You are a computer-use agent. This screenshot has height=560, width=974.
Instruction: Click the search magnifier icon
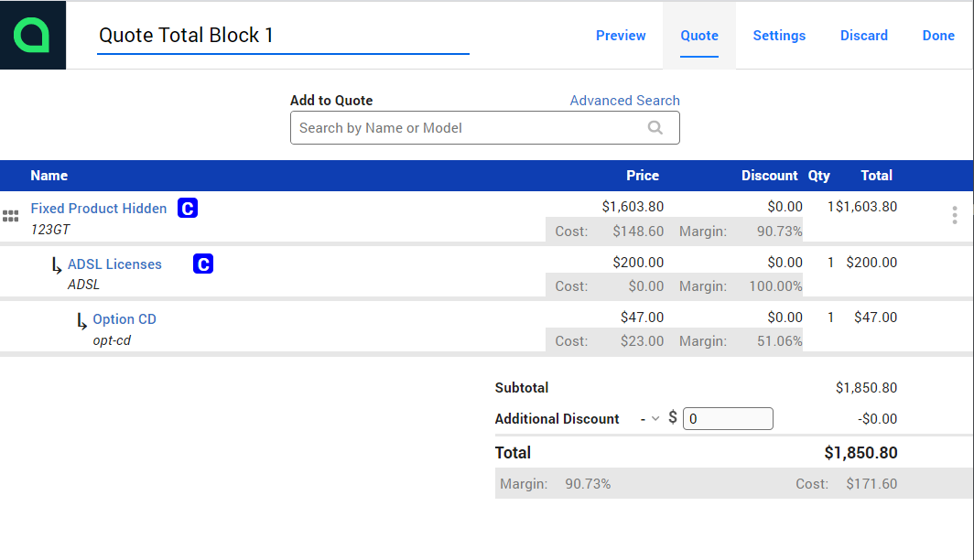click(655, 128)
